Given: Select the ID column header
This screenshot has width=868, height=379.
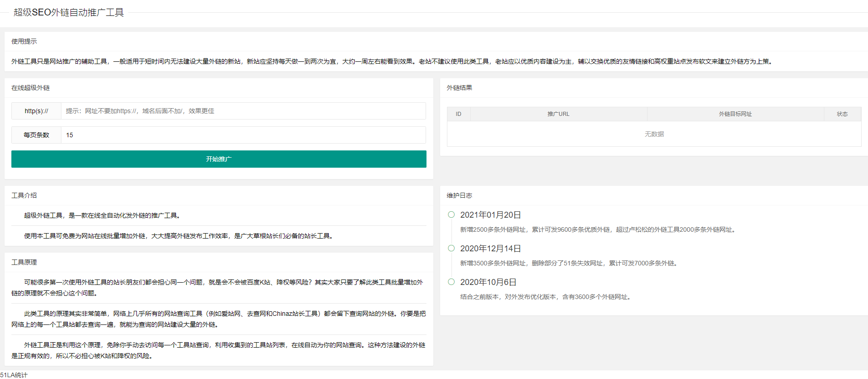Looking at the screenshot, I should tap(458, 114).
